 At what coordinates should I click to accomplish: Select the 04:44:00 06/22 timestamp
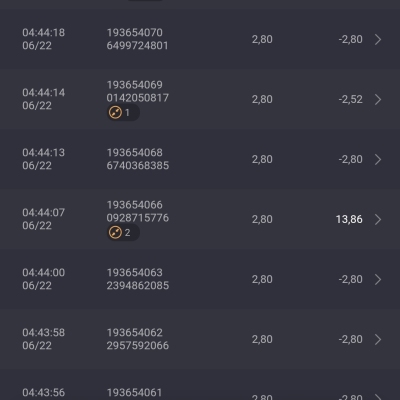[x=44, y=279]
